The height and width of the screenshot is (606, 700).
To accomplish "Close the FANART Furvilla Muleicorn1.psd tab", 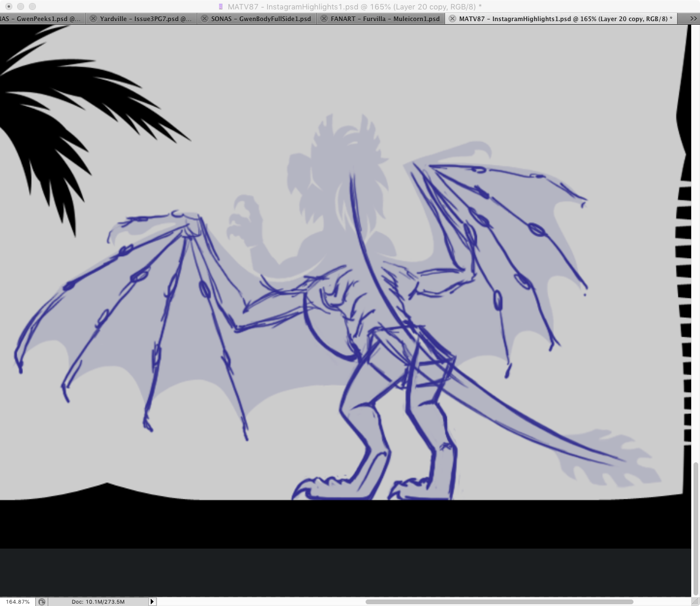I will click(324, 19).
